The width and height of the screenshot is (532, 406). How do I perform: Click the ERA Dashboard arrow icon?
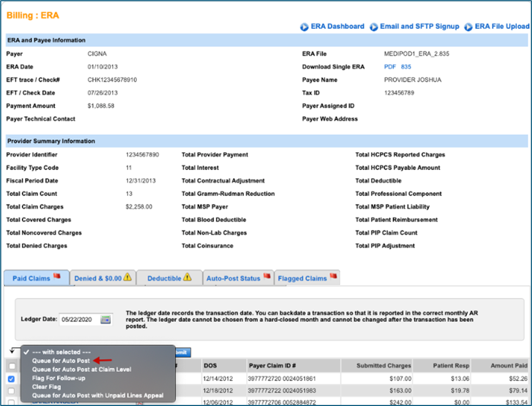click(x=304, y=27)
